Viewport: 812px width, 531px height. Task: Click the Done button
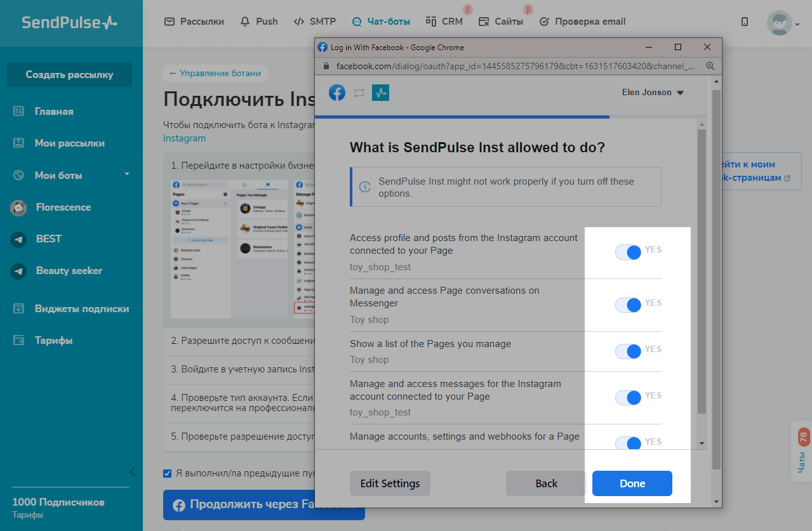632,483
